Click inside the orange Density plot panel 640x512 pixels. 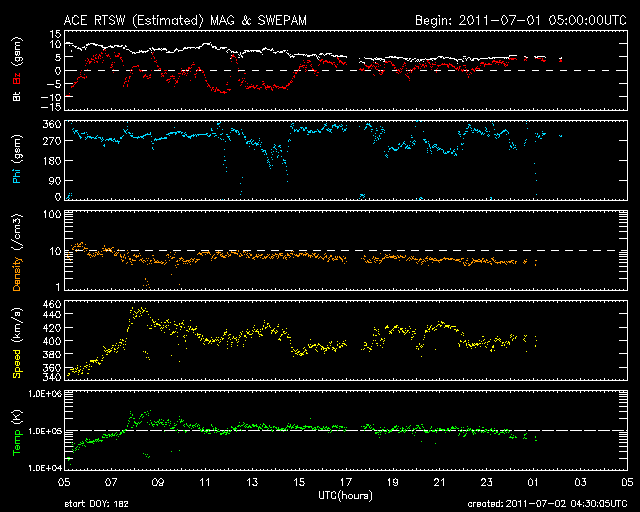[x=346, y=250]
